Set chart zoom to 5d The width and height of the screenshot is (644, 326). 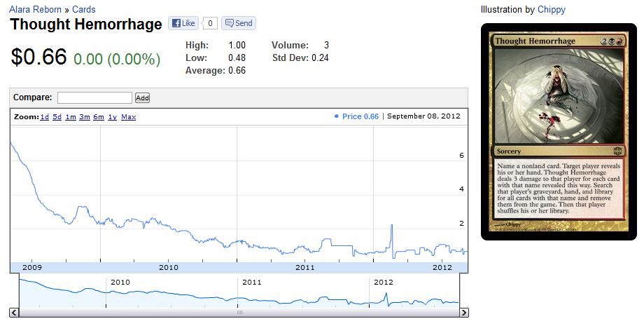(x=57, y=117)
